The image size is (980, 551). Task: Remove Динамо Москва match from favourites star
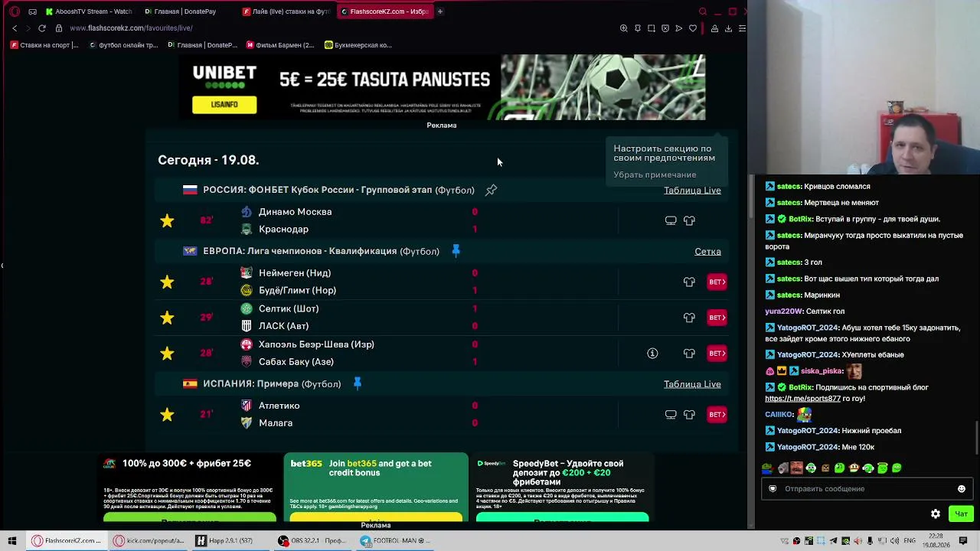pos(167,220)
